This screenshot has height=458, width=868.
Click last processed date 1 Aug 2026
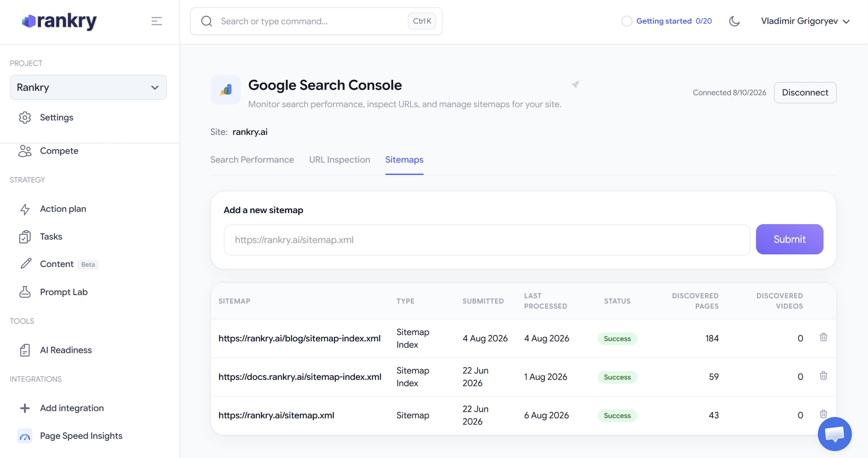tap(545, 377)
